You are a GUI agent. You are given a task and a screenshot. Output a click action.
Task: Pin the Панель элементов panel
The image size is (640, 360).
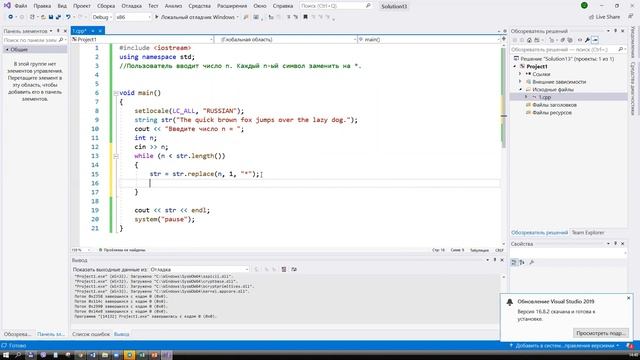(x=58, y=31)
